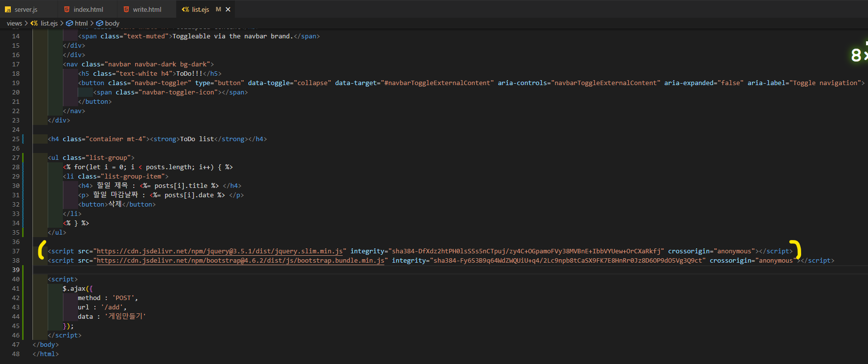868x364 pixels.
Task: Click the data '게임만들기' string
Action: pyautogui.click(x=125, y=316)
